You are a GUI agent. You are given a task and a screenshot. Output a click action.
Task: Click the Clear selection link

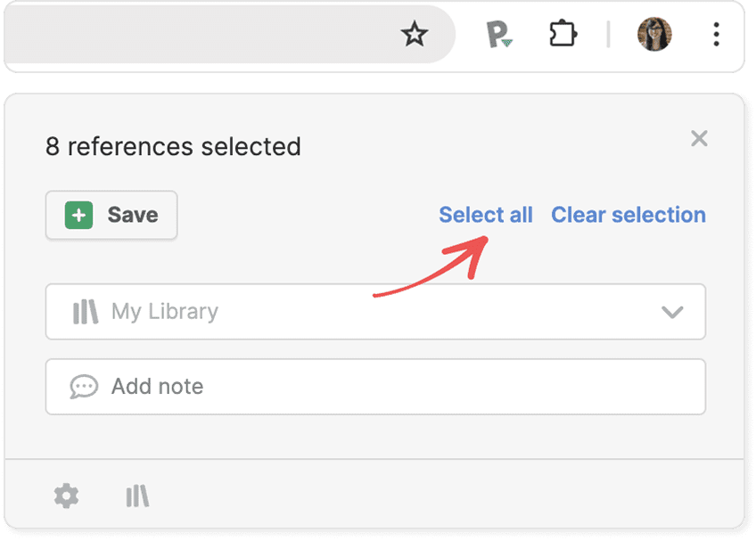coord(628,215)
